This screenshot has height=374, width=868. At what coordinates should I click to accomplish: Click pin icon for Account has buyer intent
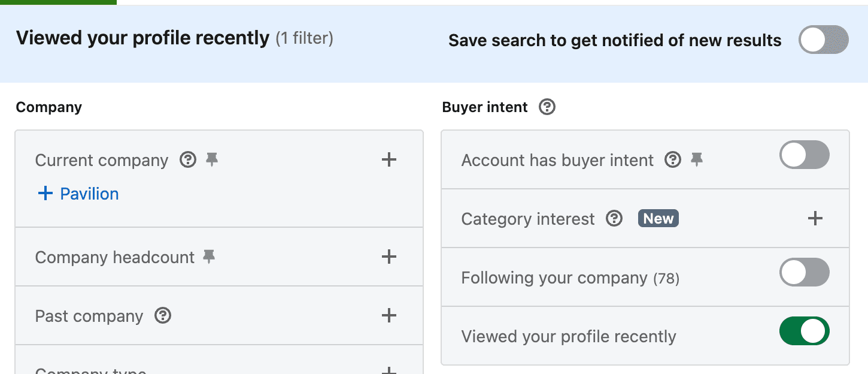tap(696, 160)
